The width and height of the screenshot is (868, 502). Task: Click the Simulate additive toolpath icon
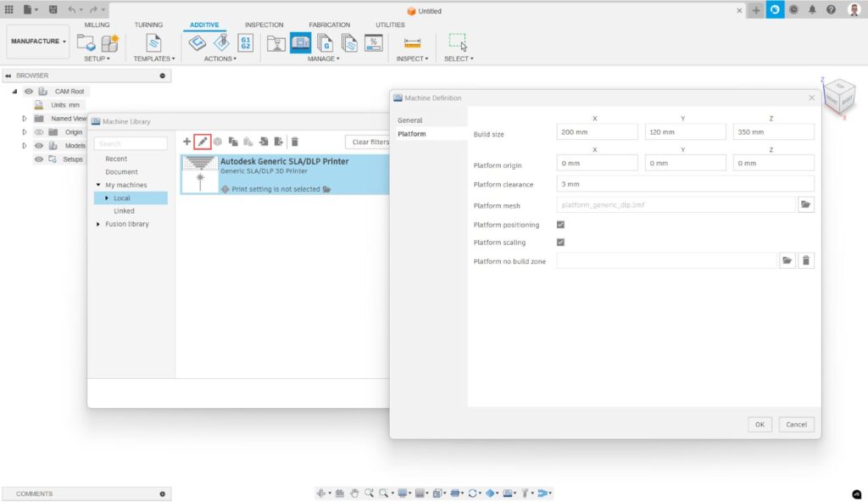click(221, 42)
